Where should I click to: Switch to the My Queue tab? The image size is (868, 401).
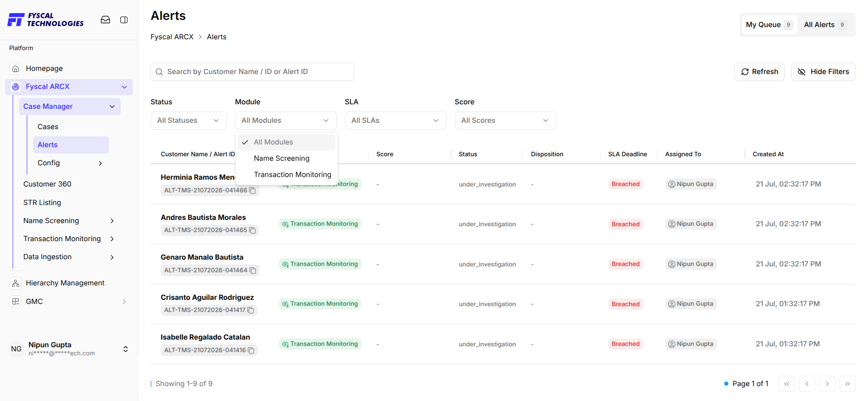(769, 25)
